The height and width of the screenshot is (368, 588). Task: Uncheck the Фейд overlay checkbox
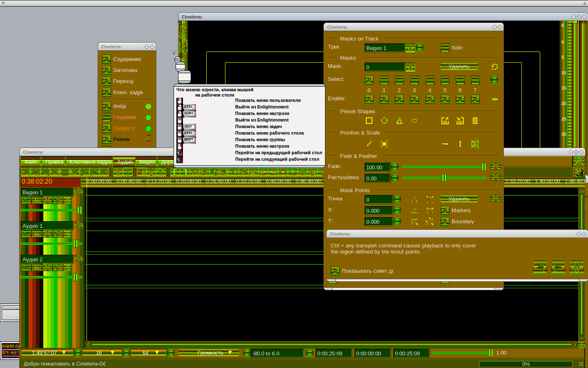tap(107, 106)
